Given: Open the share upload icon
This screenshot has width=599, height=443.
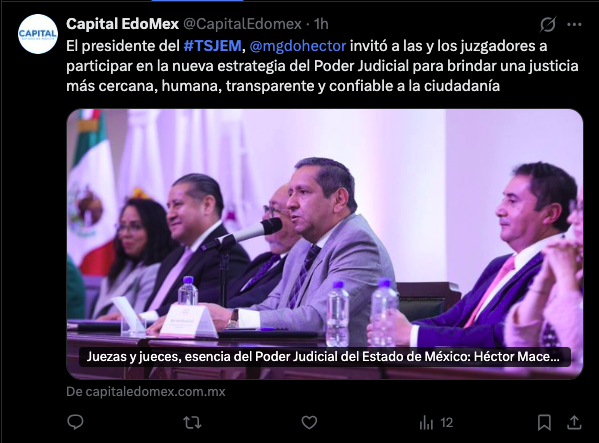Looking at the screenshot, I should [574, 422].
